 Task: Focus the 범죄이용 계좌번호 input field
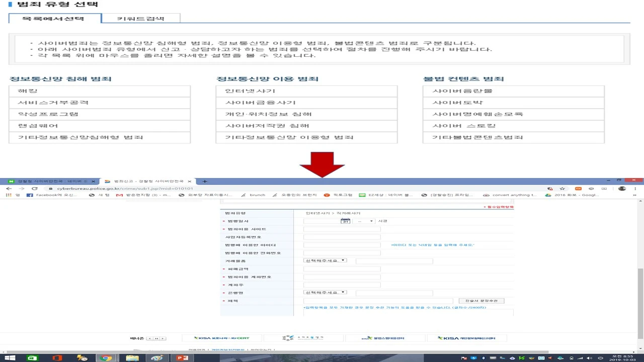[342, 277]
